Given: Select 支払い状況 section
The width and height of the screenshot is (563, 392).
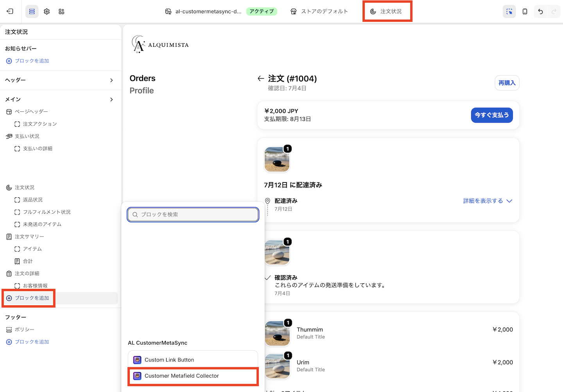Looking at the screenshot, I should point(27,136).
